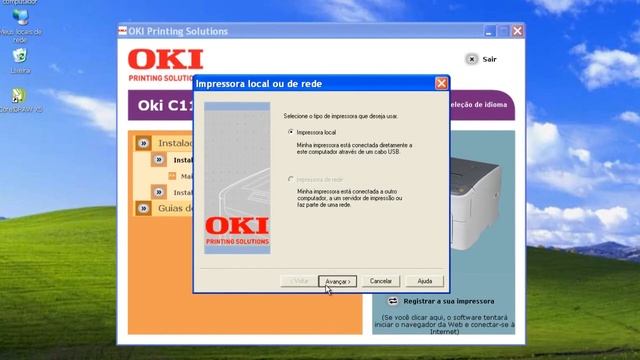
Task: Select the Impressora de rede radio option
Action: (x=291, y=179)
